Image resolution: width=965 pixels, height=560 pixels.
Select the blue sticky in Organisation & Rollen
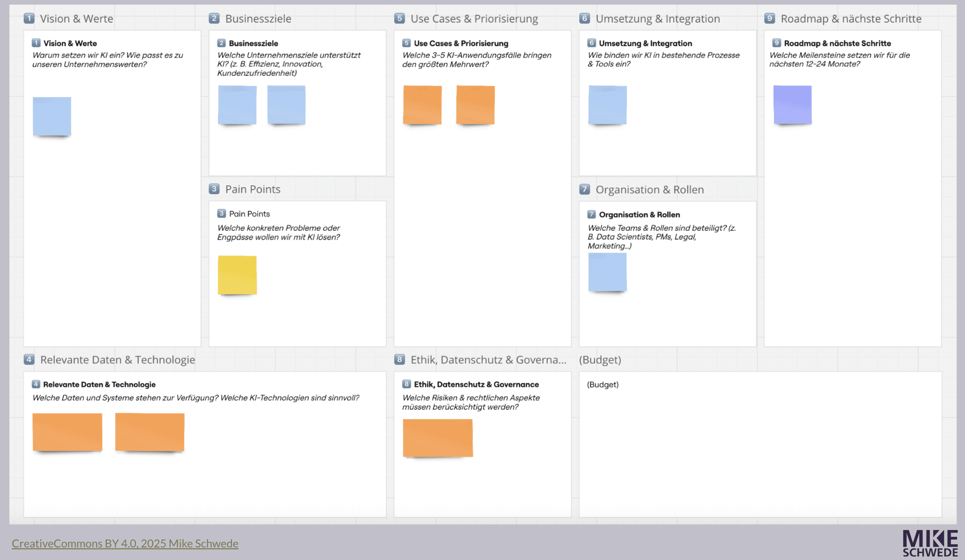tap(607, 273)
